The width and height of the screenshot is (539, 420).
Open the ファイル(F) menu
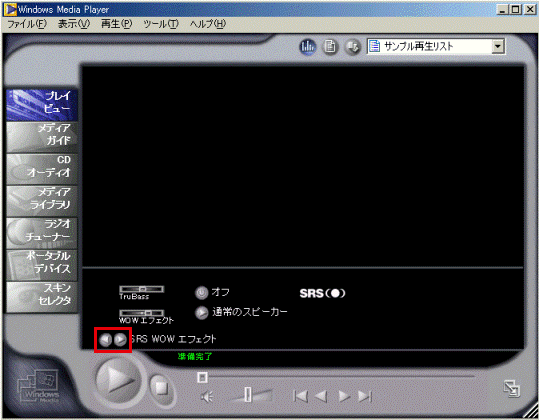[x=27, y=24]
